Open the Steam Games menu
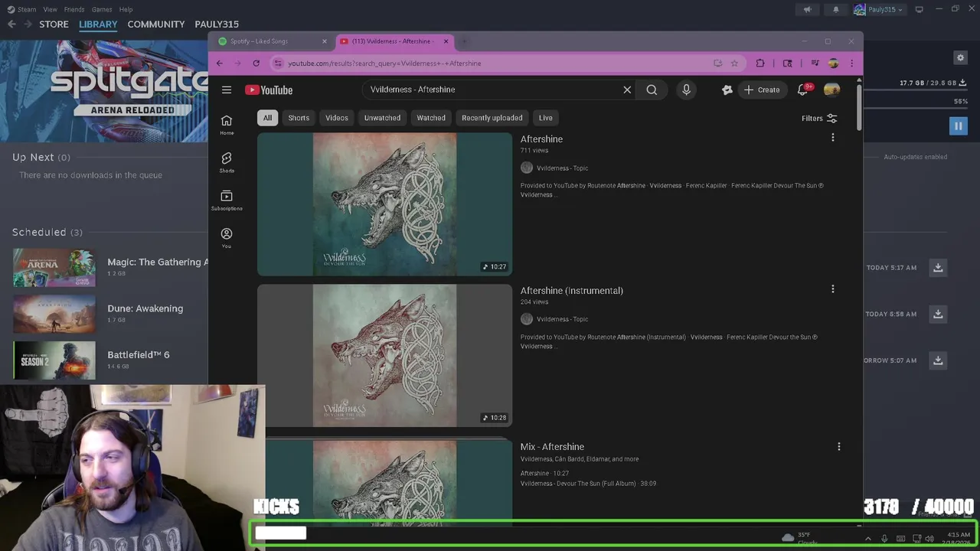The width and height of the screenshot is (980, 551). [102, 9]
